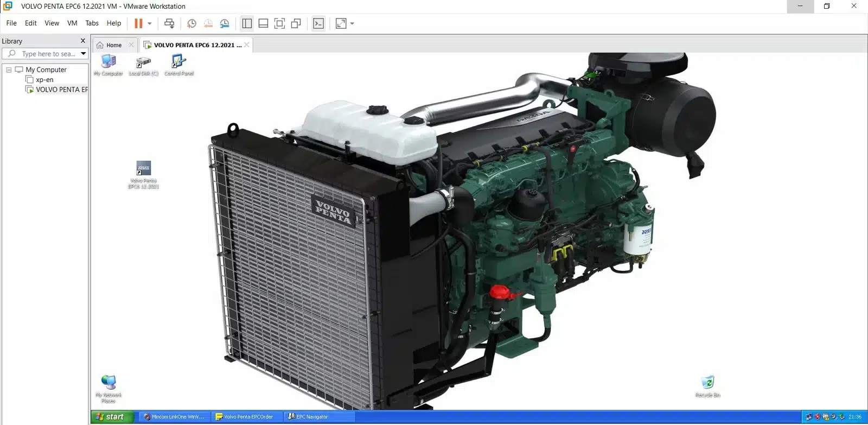Take a snapshot of the virtual machine
This screenshot has height=425, width=868.
coord(192,23)
